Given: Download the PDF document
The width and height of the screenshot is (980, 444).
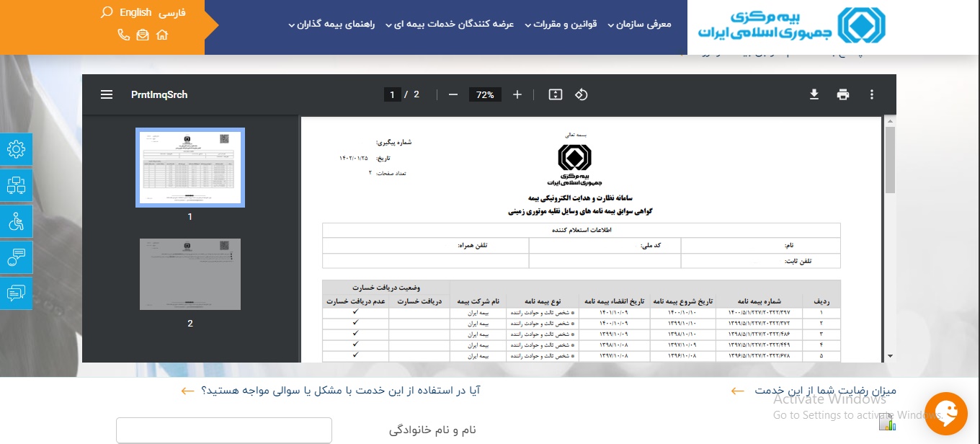Looking at the screenshot, I should [x=814, y=94].
